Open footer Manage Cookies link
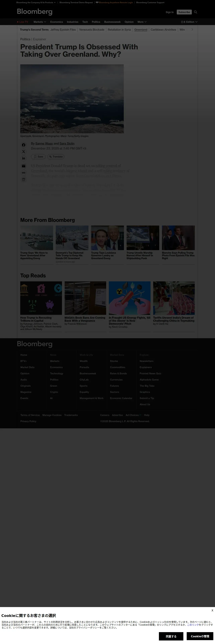This screenshot has height=644, width=215. [x=52, y=415]
